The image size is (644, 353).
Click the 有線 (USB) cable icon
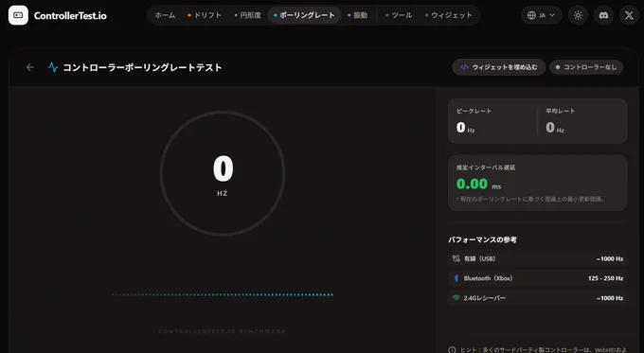pos(456,258)
